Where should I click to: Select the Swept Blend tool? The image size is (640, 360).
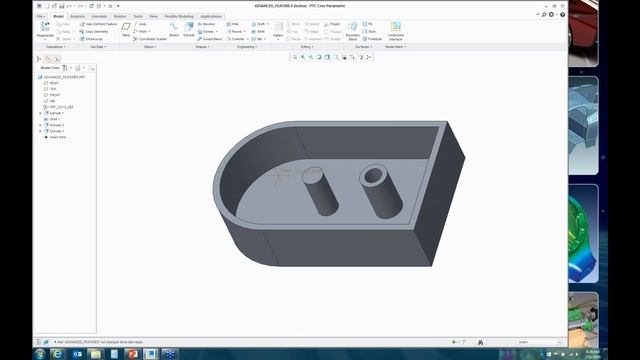209,39
